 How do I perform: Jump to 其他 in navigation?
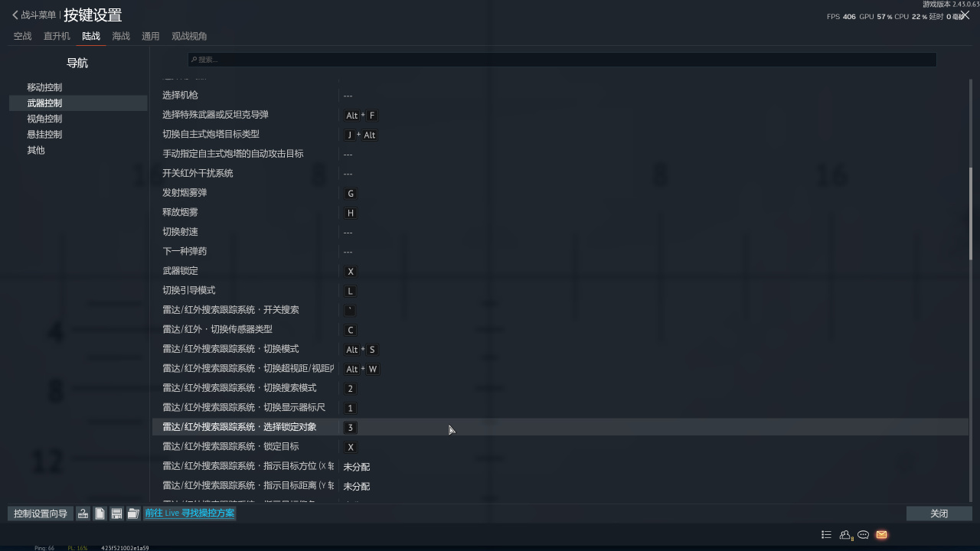pos(36,150)
